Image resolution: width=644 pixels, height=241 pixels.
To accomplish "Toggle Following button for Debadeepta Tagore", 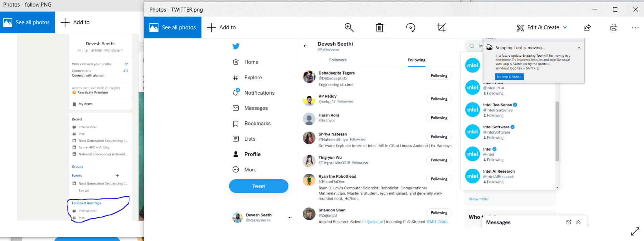I will [x=439, y=76].
